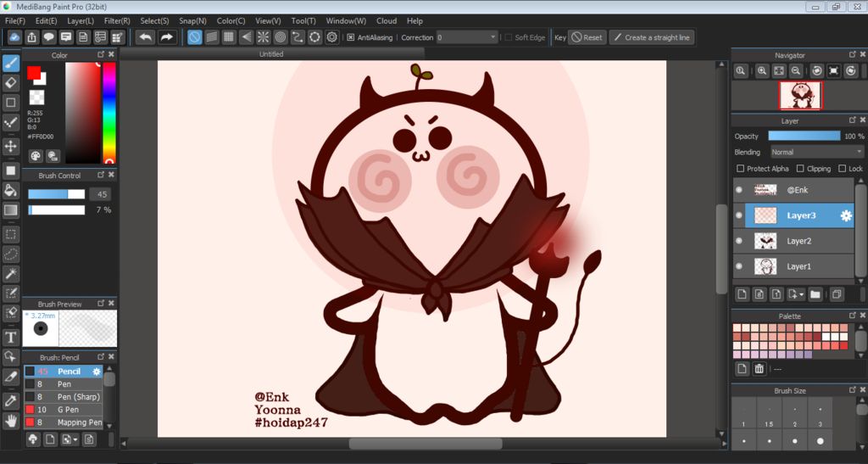
Task: Open the View menu
Action: (268, 21)
